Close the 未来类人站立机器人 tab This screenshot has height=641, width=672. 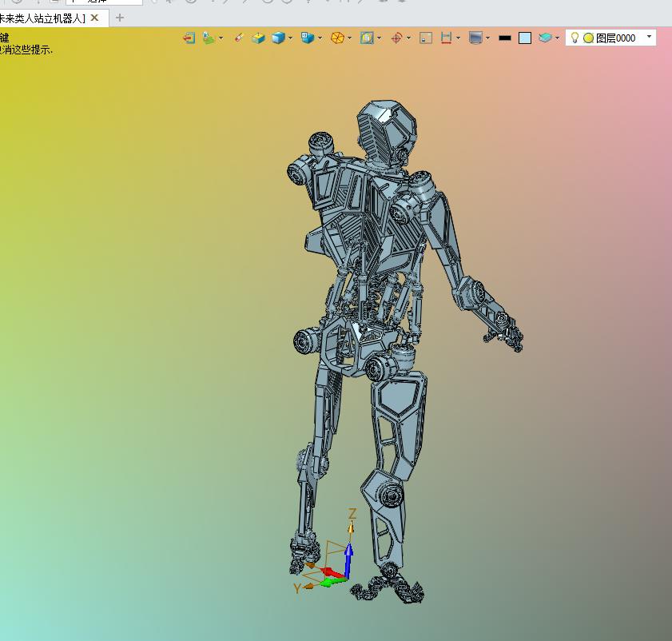tap(95, 18)
